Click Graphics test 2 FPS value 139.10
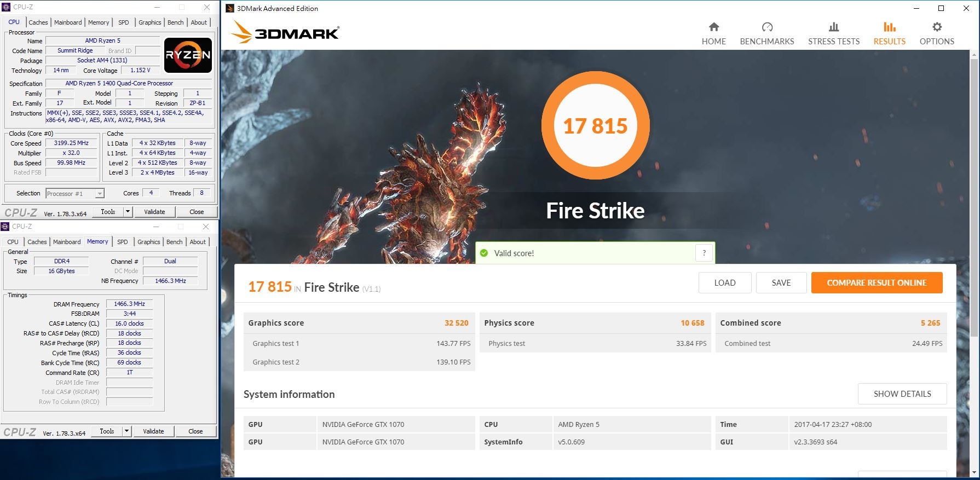980x480 pixels. click(x=454, y=362)
